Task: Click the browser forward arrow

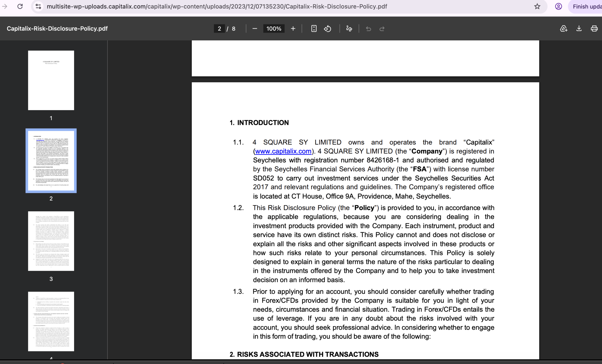Action: pos(5,6)
